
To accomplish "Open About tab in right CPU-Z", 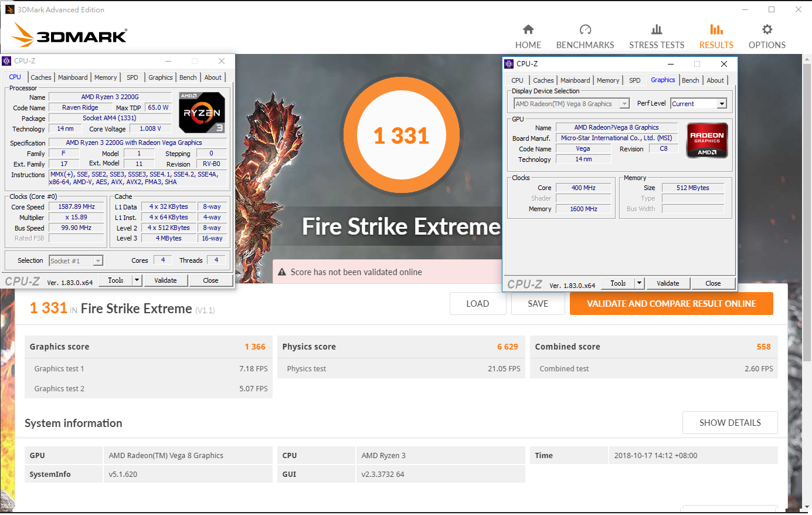I will (x=715, y=80).
